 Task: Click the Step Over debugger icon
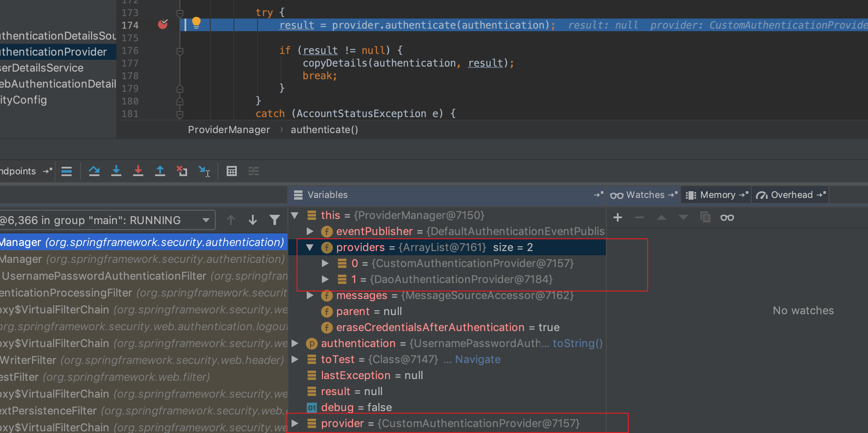coord(94,171)
